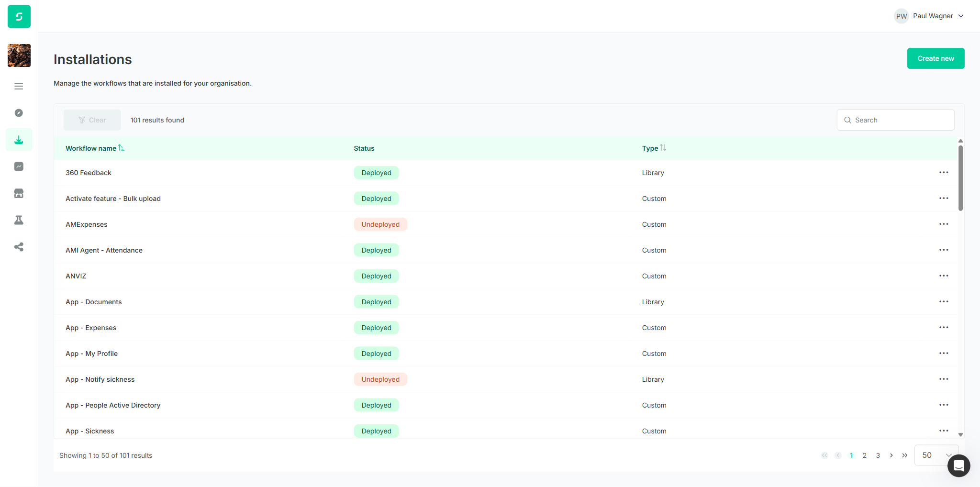Open actions menu for ANVIZ

[x=944, y=276]
